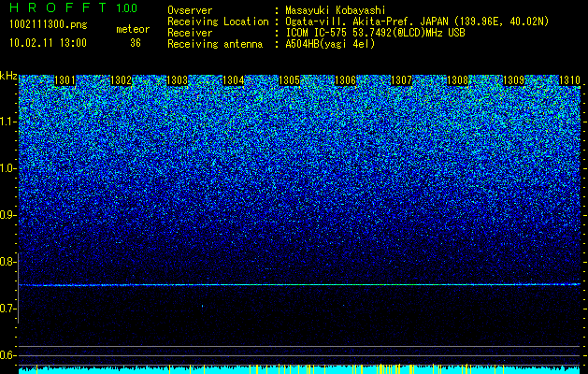Click the date stamp 10.02.11 13:00

(x=48, y=43)
